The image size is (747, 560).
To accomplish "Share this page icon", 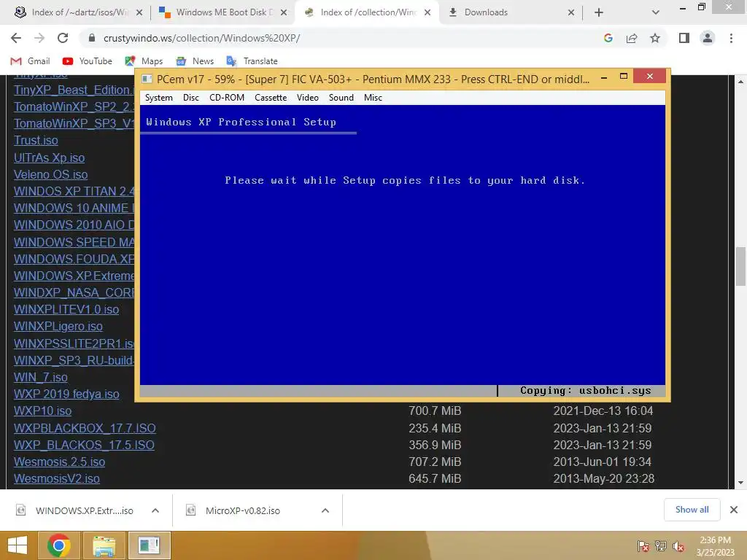I will [x=632, y=38].
